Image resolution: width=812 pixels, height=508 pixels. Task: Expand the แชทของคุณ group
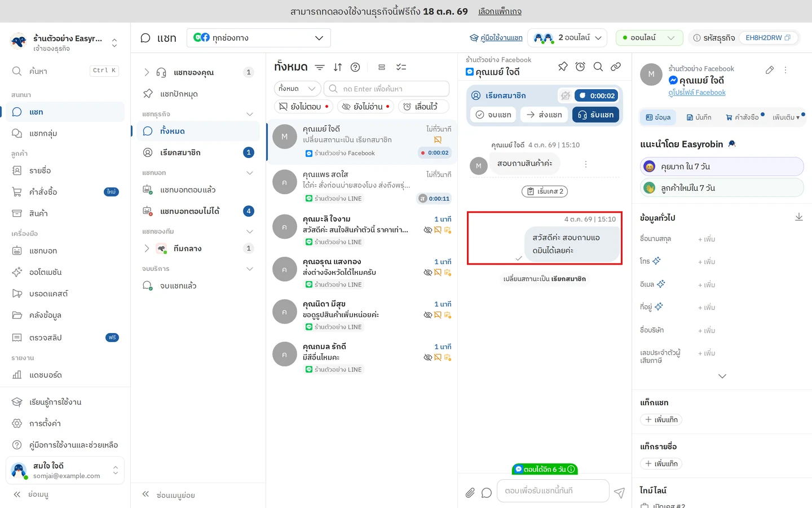(147, 72)
